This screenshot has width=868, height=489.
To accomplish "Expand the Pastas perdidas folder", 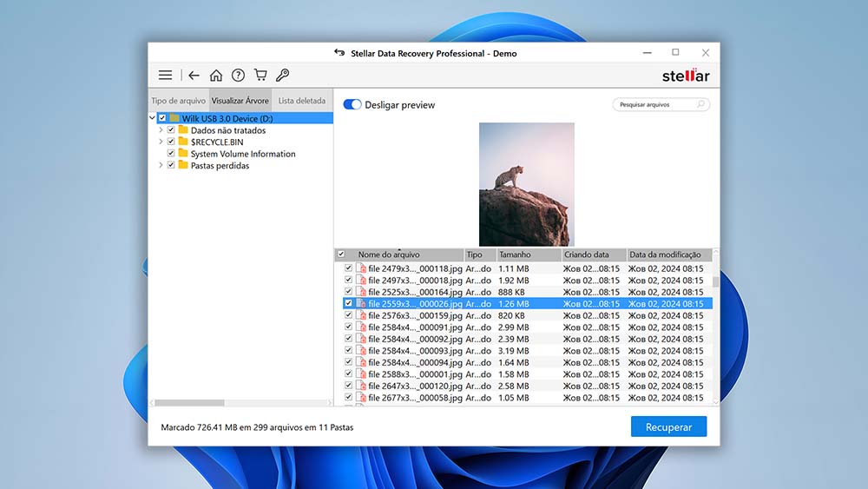I will pos(161,165).
